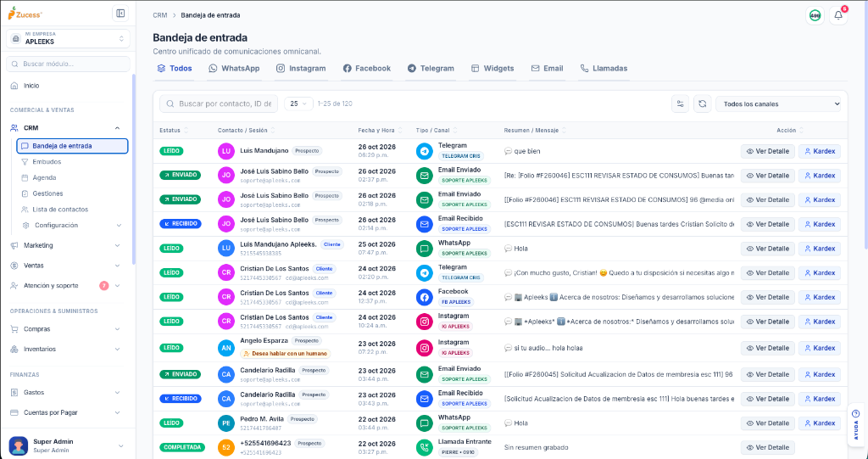Open the AYUDA help widget
This screenshot has width=868, height=459.
tap(856, 424)
